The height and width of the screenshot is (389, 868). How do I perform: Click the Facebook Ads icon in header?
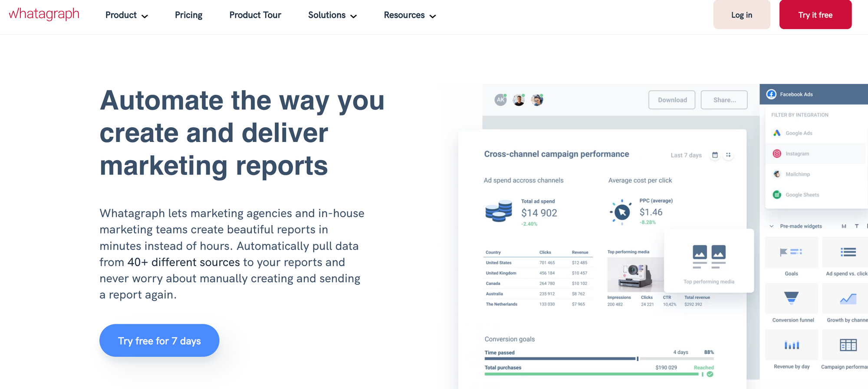pos(771,94)
